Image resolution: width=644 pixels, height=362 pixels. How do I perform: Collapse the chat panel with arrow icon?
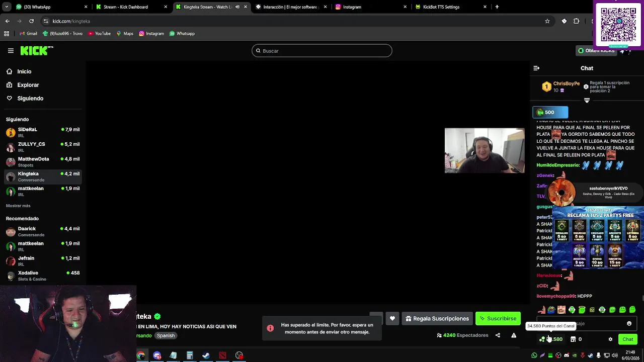click(536, 68)
